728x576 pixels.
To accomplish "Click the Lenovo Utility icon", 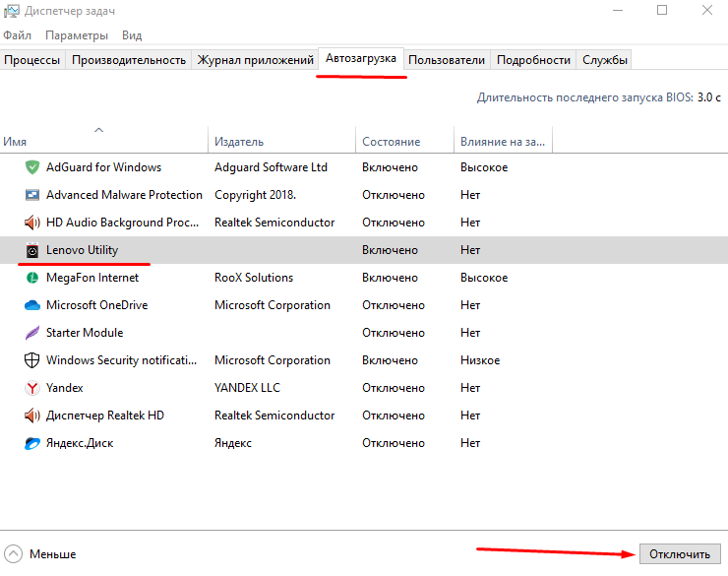I will (x=32, y=250).
